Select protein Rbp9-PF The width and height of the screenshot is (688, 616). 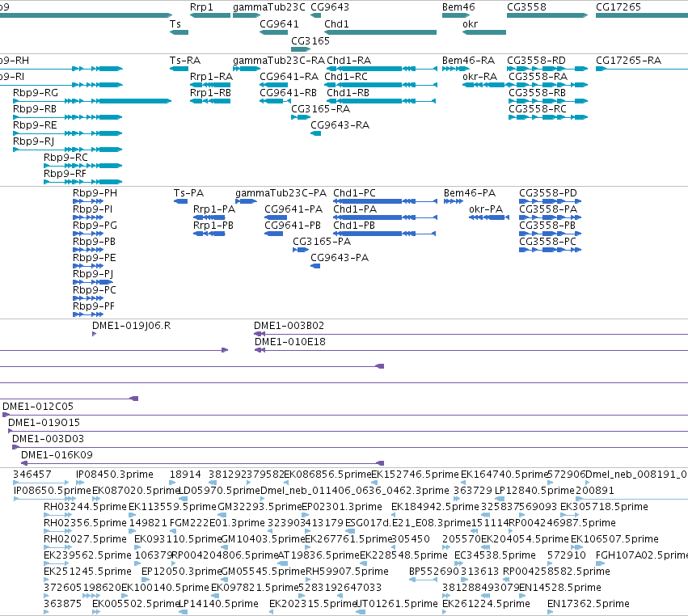pyautogui.click(x=88, y=314)
